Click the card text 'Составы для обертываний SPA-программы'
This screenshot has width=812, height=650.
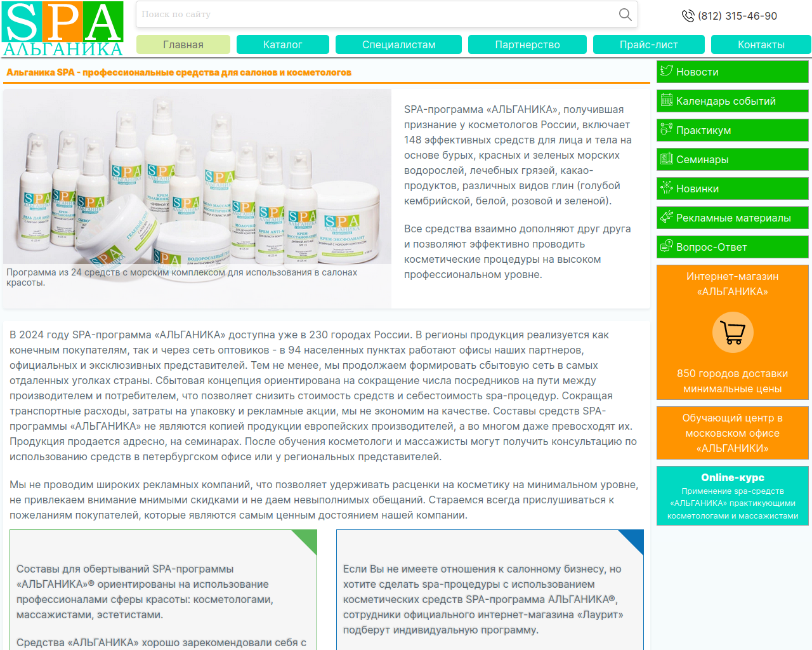click(x=145, y=592)
